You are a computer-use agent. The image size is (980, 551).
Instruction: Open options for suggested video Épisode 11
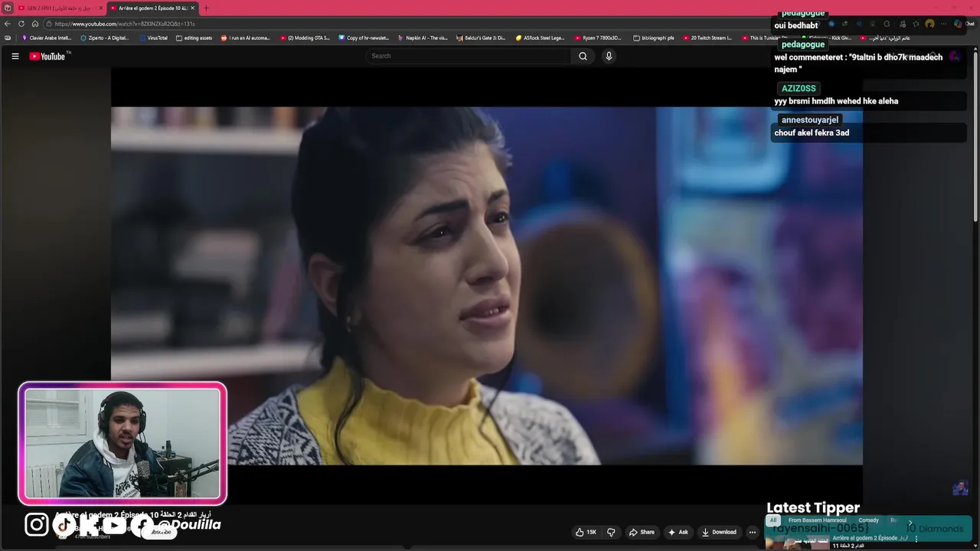pos(916,539)
